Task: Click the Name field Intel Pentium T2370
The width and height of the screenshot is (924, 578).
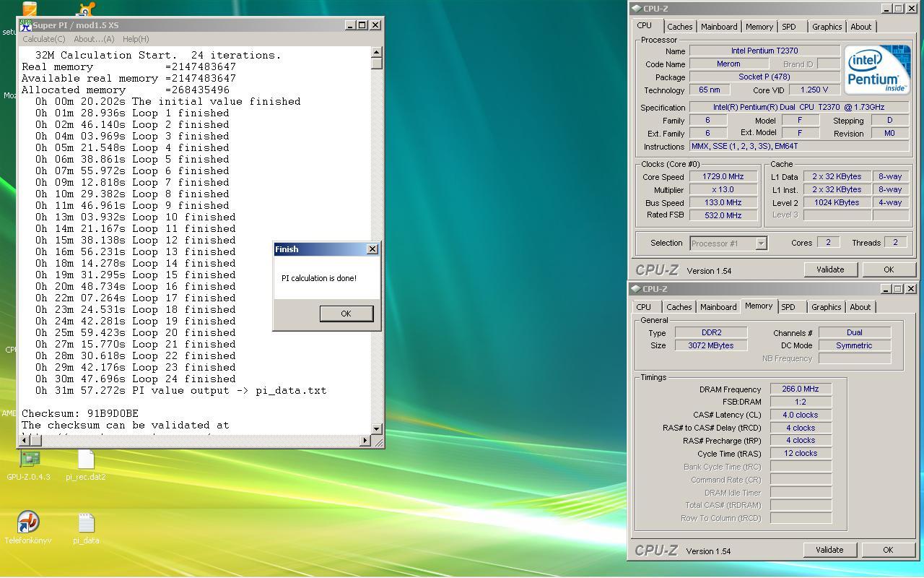Action: (764, 51)
